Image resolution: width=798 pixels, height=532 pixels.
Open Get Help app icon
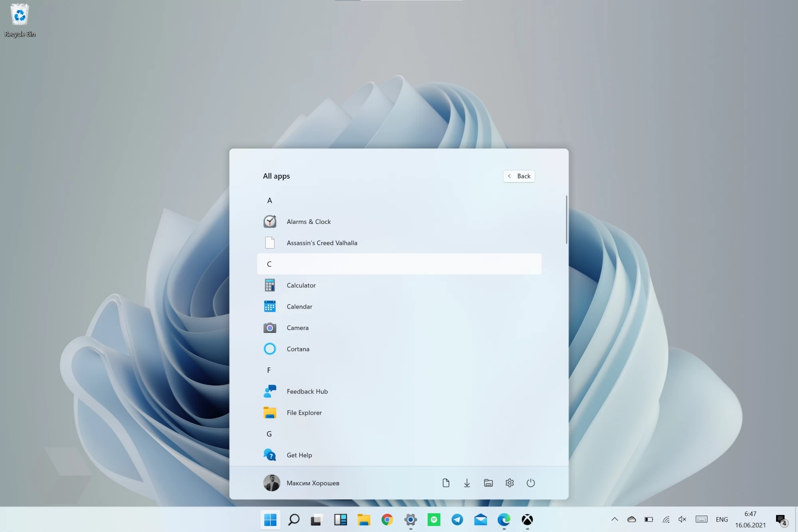tap(270, 455)
